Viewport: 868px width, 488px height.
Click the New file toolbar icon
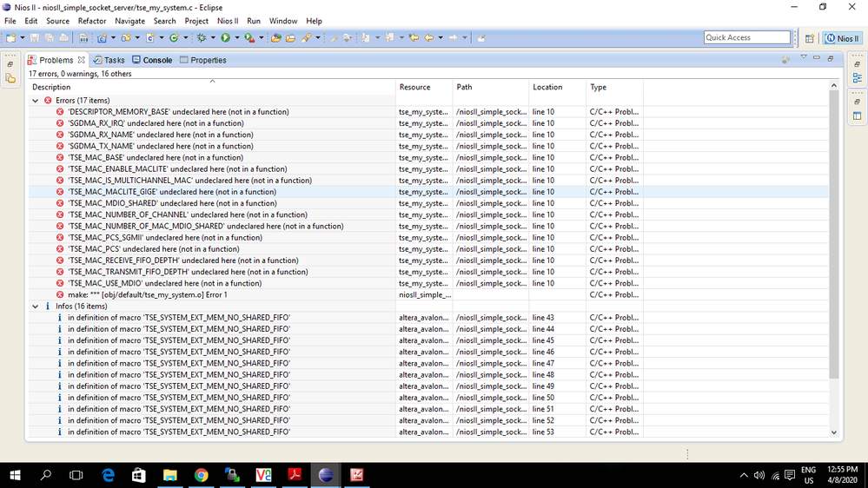[x=10, y=38]
